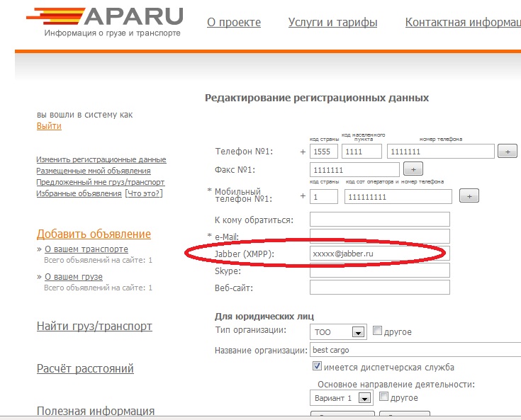The image size is (521, 420).
Task: Open 'Найти груз/транспорт' link
Action: click(x=94, y=326)
